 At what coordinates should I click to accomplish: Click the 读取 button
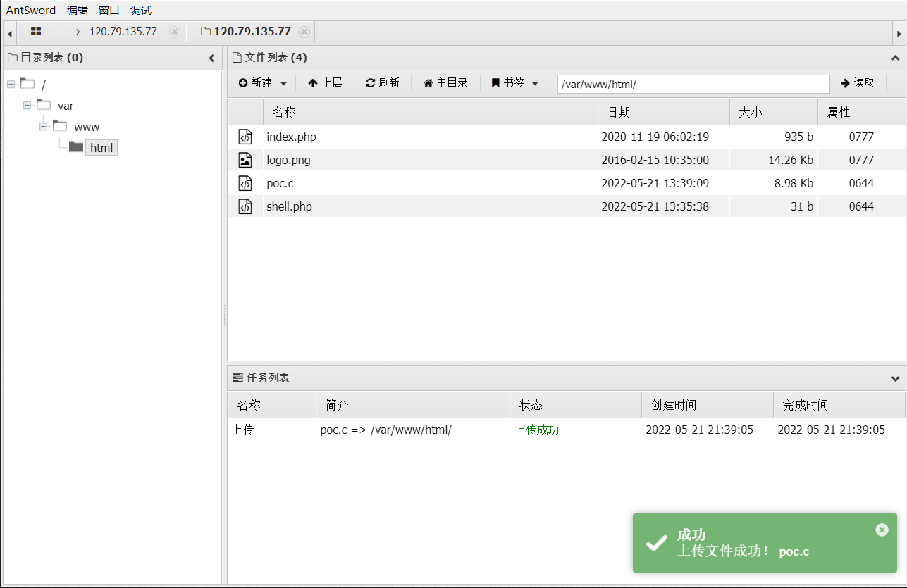[x=857, y=83]
